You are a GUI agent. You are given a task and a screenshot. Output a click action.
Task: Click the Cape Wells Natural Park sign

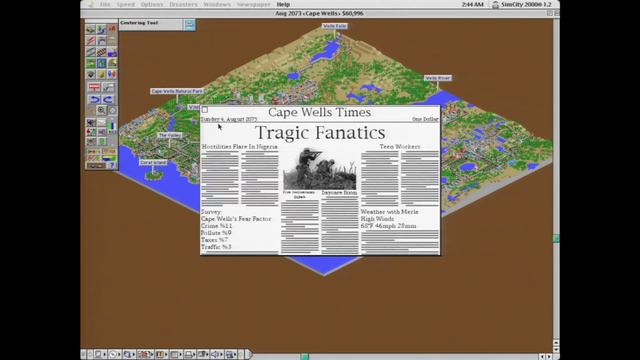coord(177,91)
